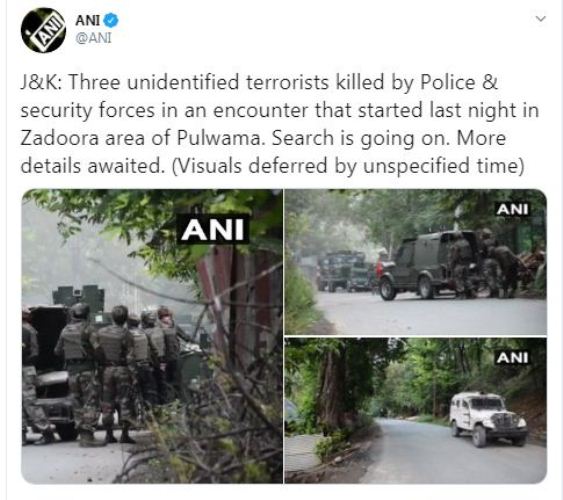Click the soldiers behind the black vehicle

483,264
